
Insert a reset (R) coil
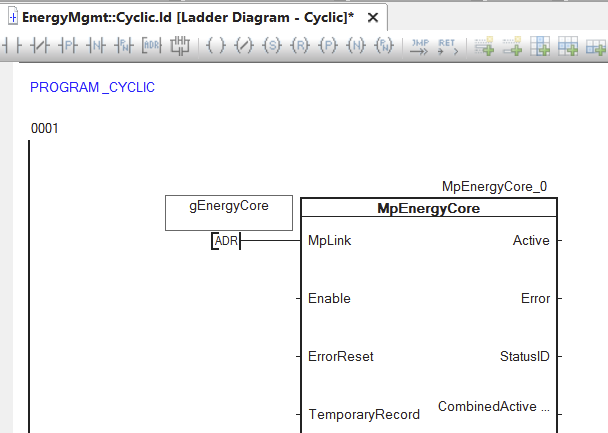300,46
